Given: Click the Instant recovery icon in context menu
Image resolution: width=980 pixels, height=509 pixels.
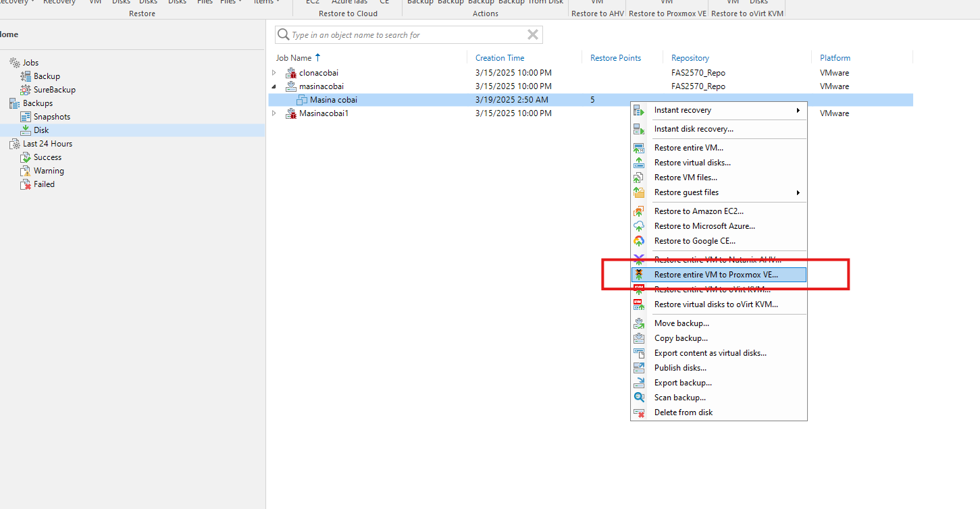Looking at the screenshot, I should click(639, 110).
